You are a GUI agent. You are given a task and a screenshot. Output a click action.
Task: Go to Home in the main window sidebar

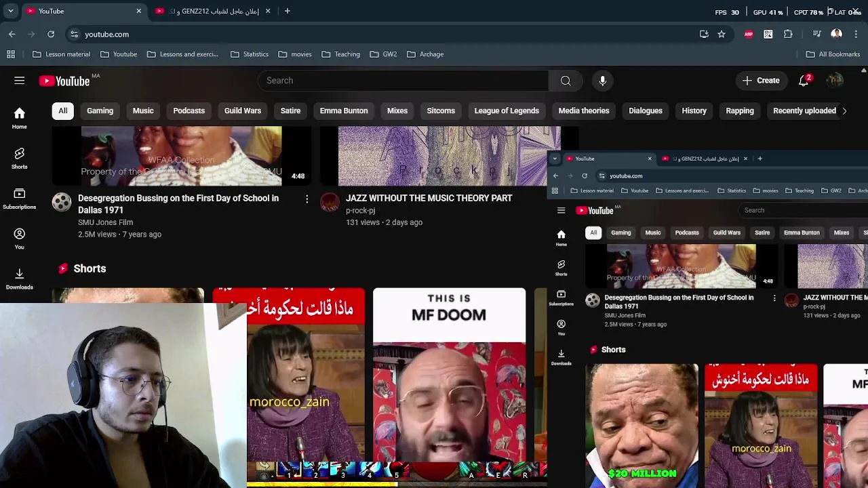[x=19, y=118]
